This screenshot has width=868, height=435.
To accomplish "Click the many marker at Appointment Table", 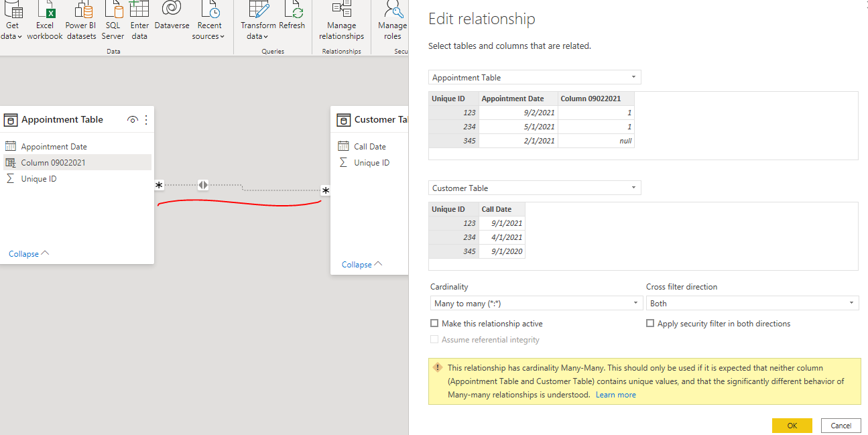I will pos(159,185).
